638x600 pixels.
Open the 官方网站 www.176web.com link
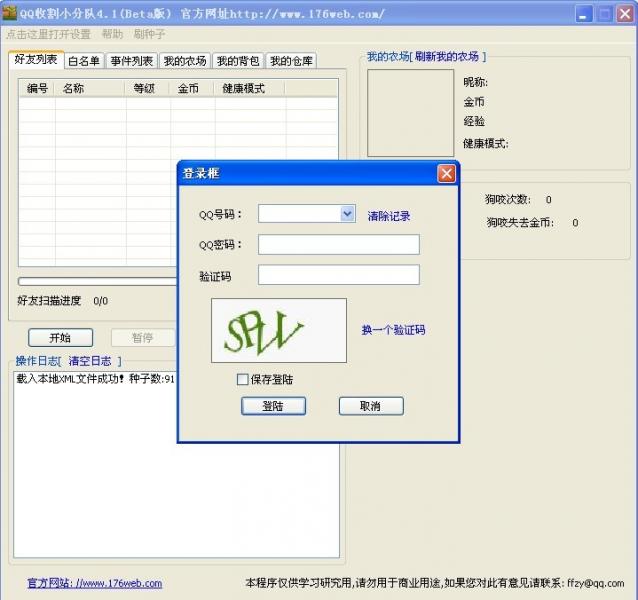pyautogui.click(x=95, y=583)
